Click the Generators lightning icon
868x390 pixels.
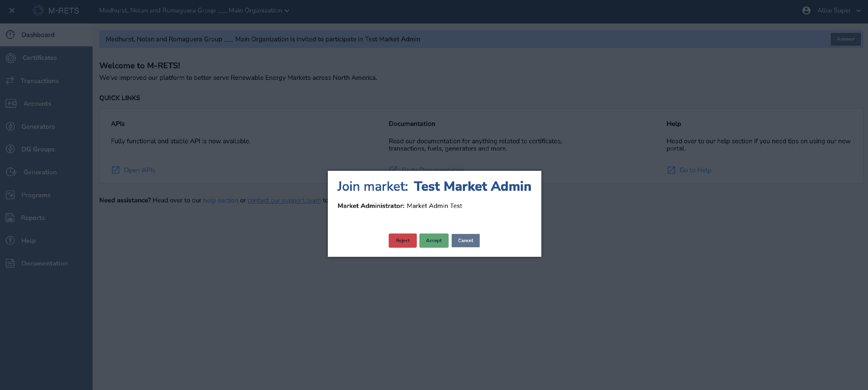point(10,127)
